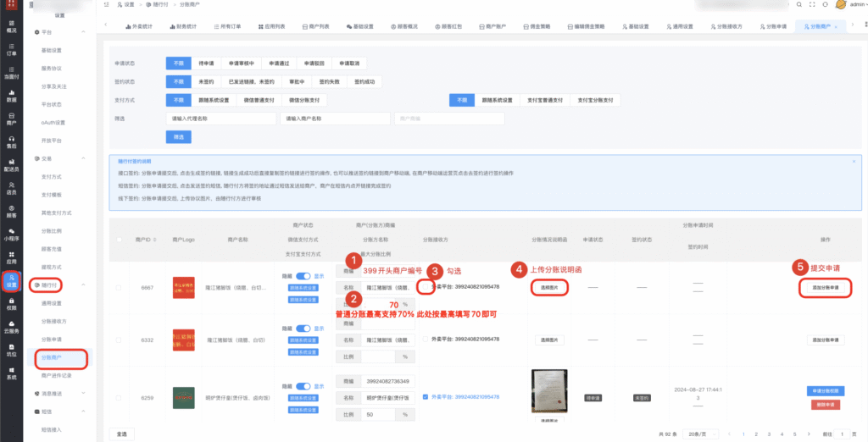
Task: Select the 微信分账支付 payment filter
Action: (304, 100)
